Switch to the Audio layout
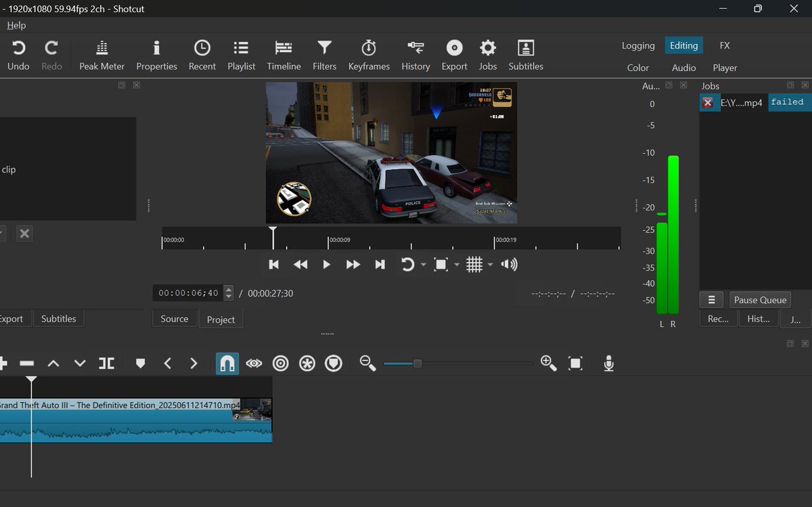 pos(683,68)
